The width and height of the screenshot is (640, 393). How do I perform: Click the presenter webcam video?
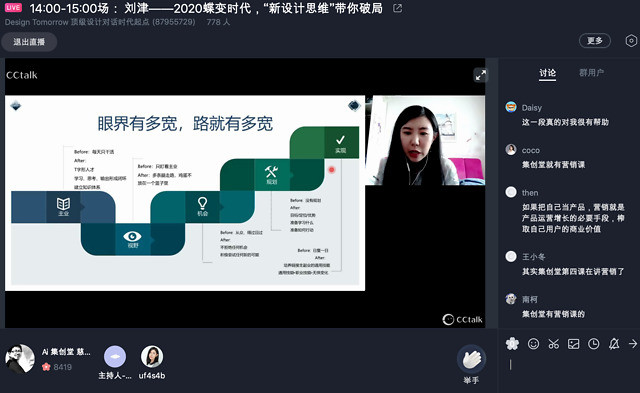pos(425,140)
